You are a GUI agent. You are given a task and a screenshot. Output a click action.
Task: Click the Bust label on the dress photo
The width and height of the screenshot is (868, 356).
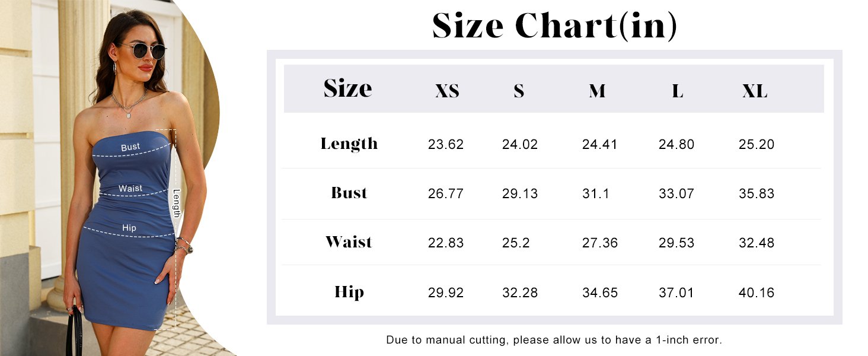point(130,147)
